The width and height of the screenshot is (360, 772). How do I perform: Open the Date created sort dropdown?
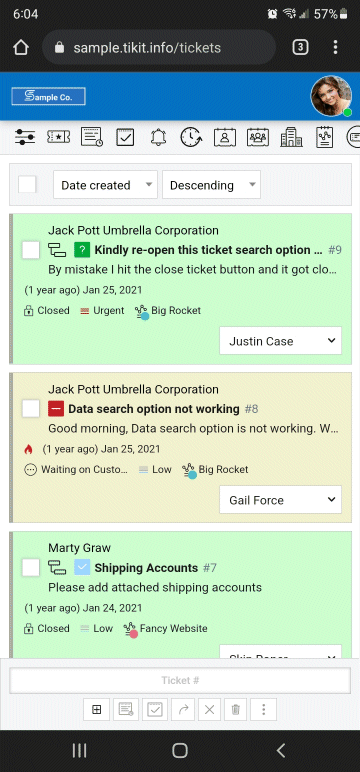tap(105, 185)
